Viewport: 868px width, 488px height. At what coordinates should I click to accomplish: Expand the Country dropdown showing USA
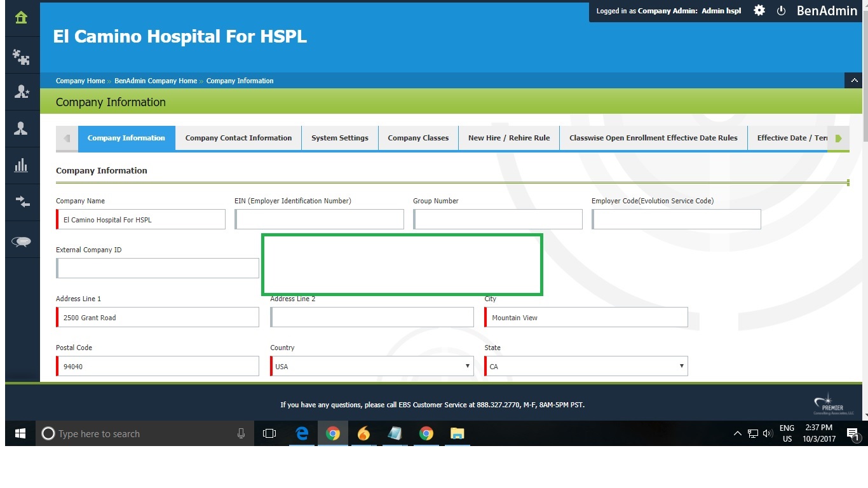point(372,367)
